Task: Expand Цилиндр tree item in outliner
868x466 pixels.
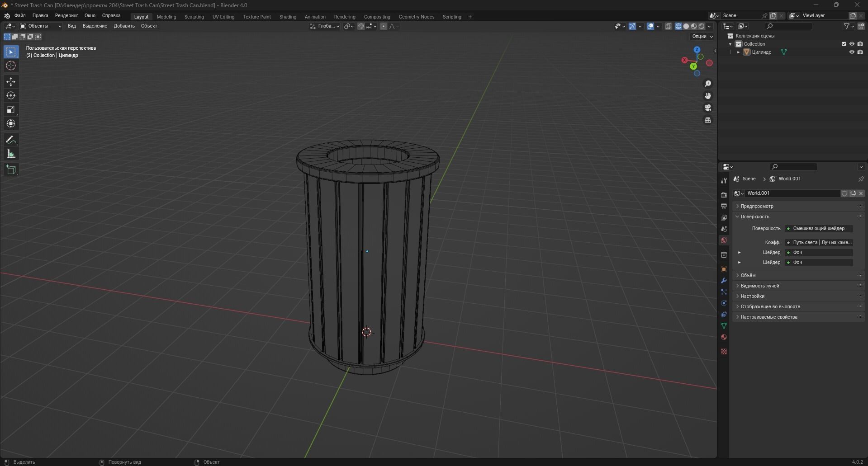Action: [739, 52]
